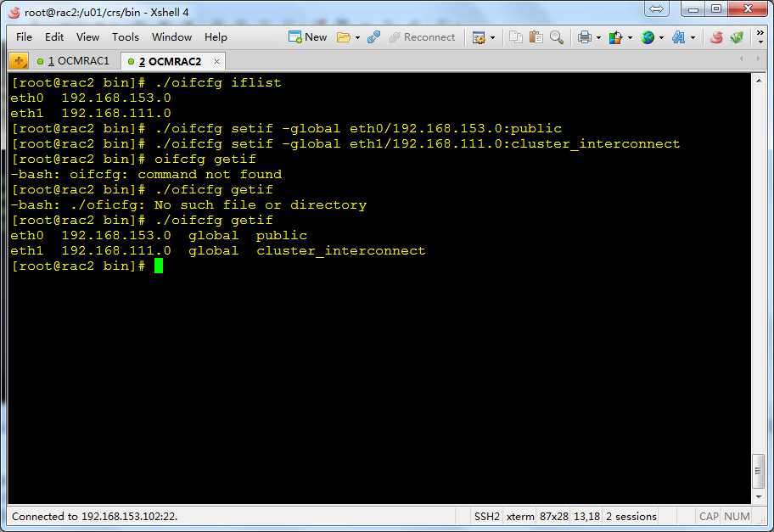Click the 13,18 cursor position indicator
This screenshot has height=532, width=774.
coord(587,516)
